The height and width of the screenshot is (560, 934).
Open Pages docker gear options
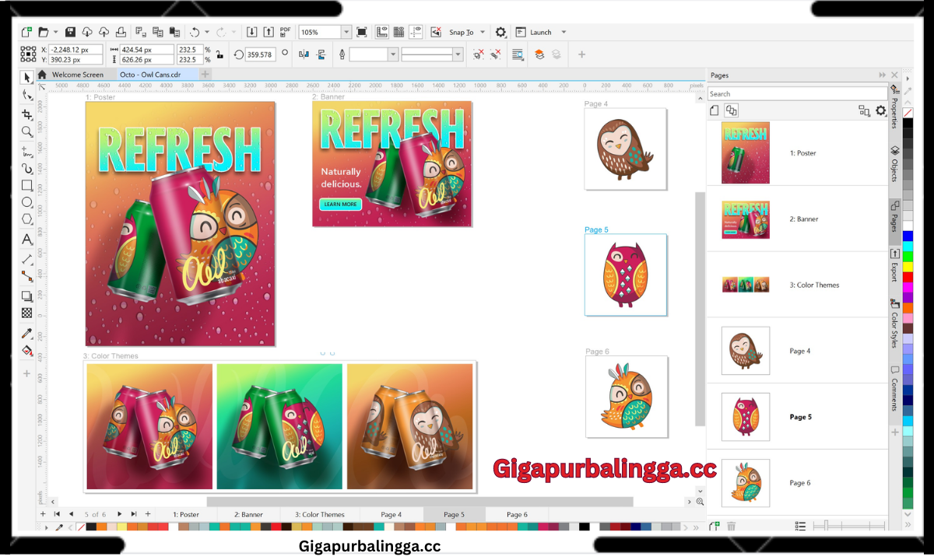(x=881, y=110)
